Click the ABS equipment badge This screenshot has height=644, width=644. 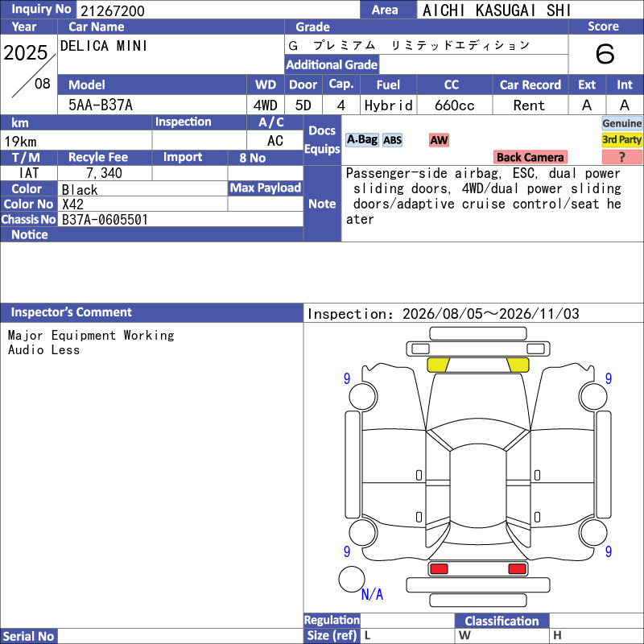click(392, 140)
